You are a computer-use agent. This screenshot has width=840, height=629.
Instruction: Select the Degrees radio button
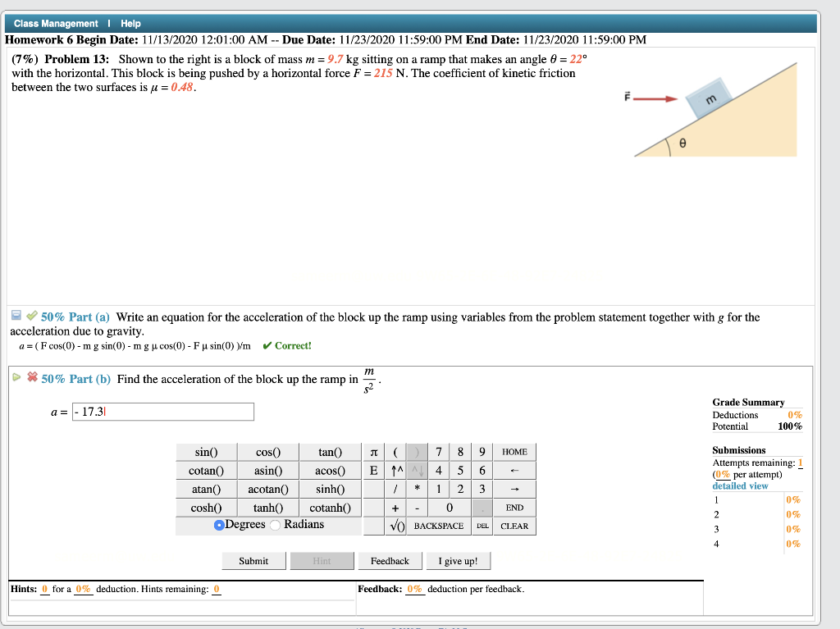tap(217, 525)
